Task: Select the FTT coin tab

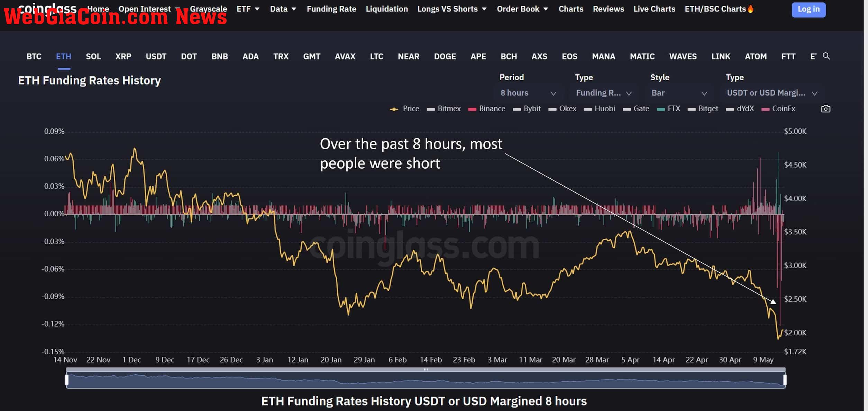Action: tap(788, 56)
